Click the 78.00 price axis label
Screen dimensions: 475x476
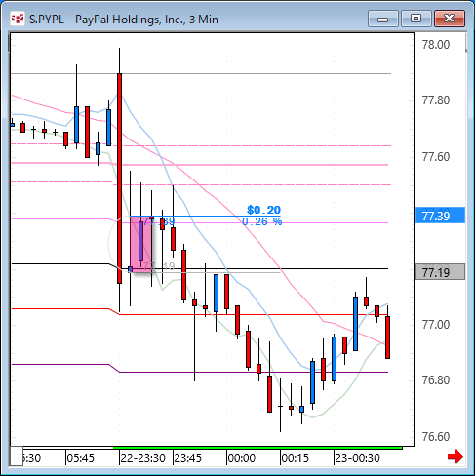(436, 45)
